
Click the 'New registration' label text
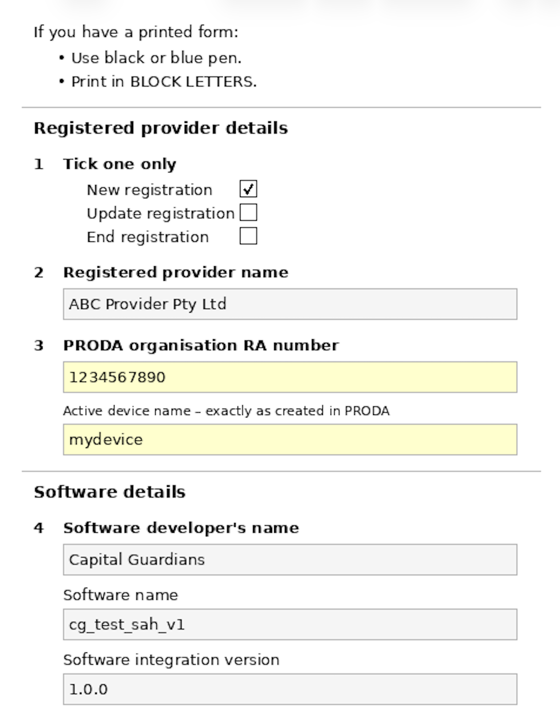pyautogui.click(x=149, y=190)
